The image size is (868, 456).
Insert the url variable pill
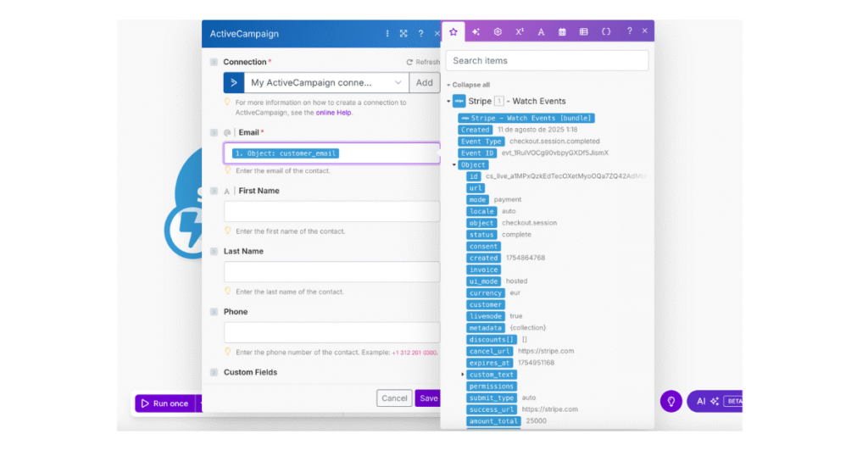point(476,188)
